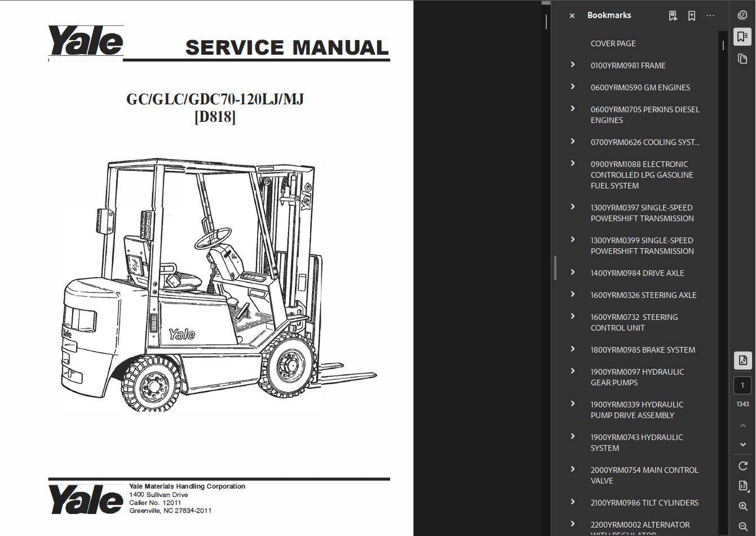The height and width of the screenshot is (536, 756).
Task: Open the page thumbnails icon in right rail
Action: coord(742,59)
